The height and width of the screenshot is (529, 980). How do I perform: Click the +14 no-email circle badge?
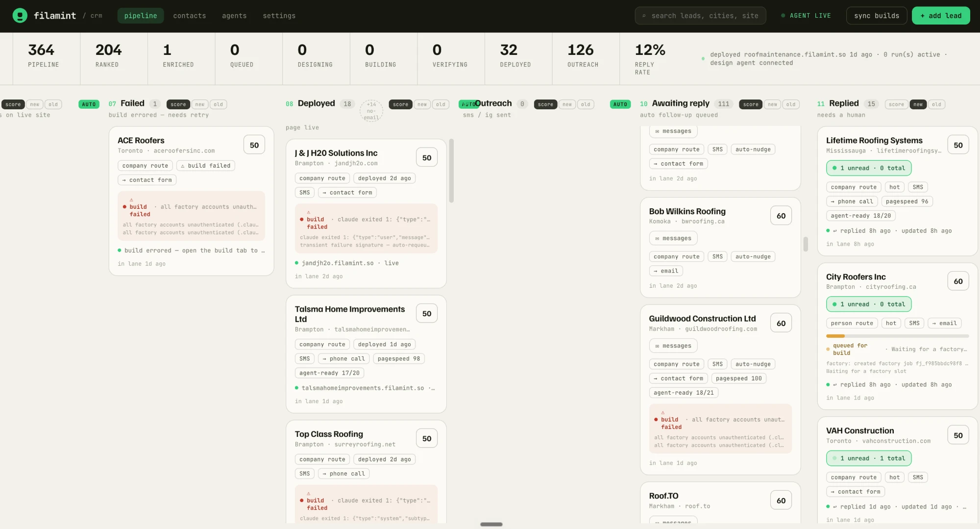371,111
